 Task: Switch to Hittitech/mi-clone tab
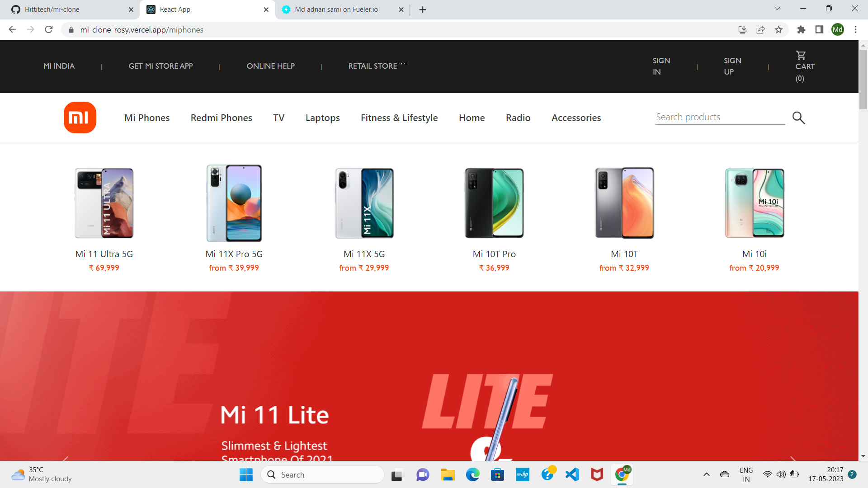click(52, 9)
